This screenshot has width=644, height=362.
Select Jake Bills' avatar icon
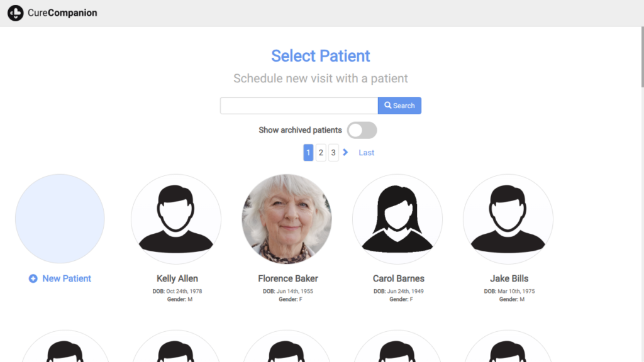click(508, 219)
